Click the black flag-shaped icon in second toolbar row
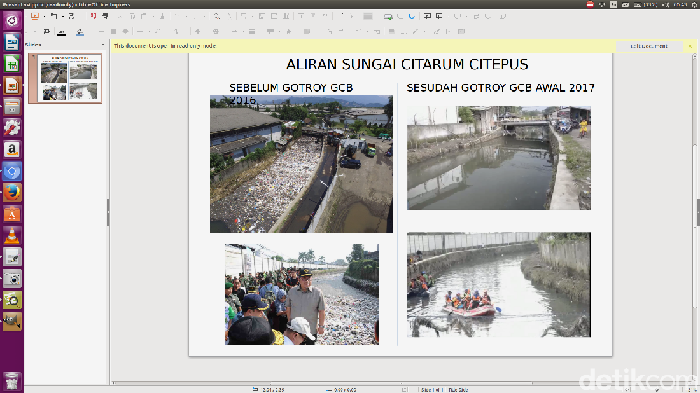Viewport: 700px width, 393px height. click(x=46, y=32)
